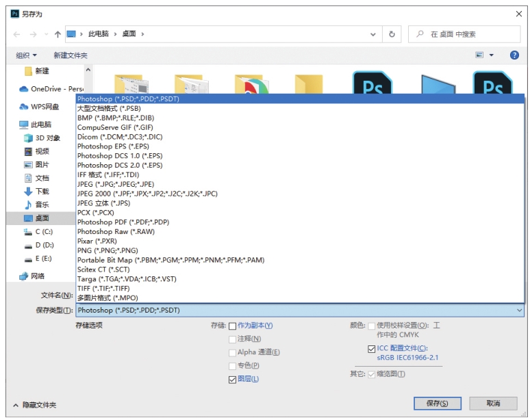The height and width of the screenshot is (420, 530).
Task: Choose CompuServe GIF format
Action: pos(300,127)
